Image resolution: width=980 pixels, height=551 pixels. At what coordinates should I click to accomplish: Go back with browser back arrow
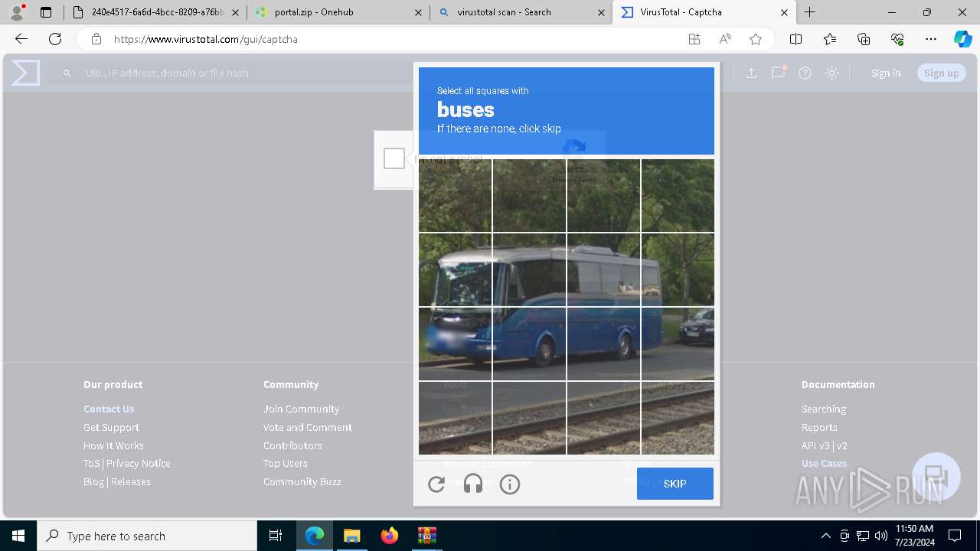[x=21, y=39]
